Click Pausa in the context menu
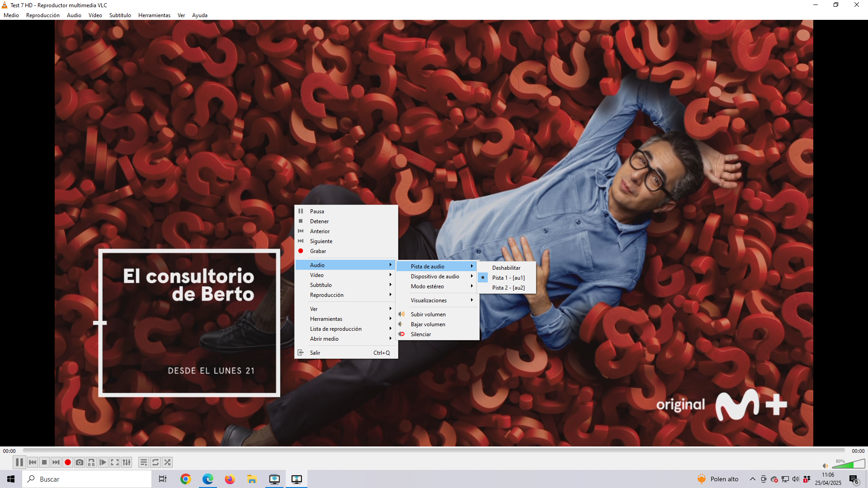 [x=346, y=211]
